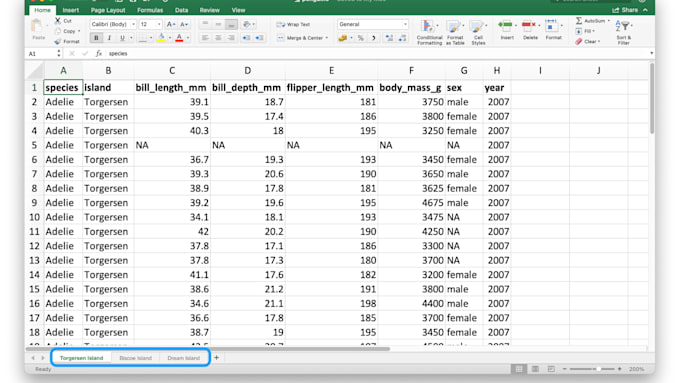The width and height of the screenshot is (680, 383).
Task: Switch to the View ribbon tab
Action: [238, 10]
